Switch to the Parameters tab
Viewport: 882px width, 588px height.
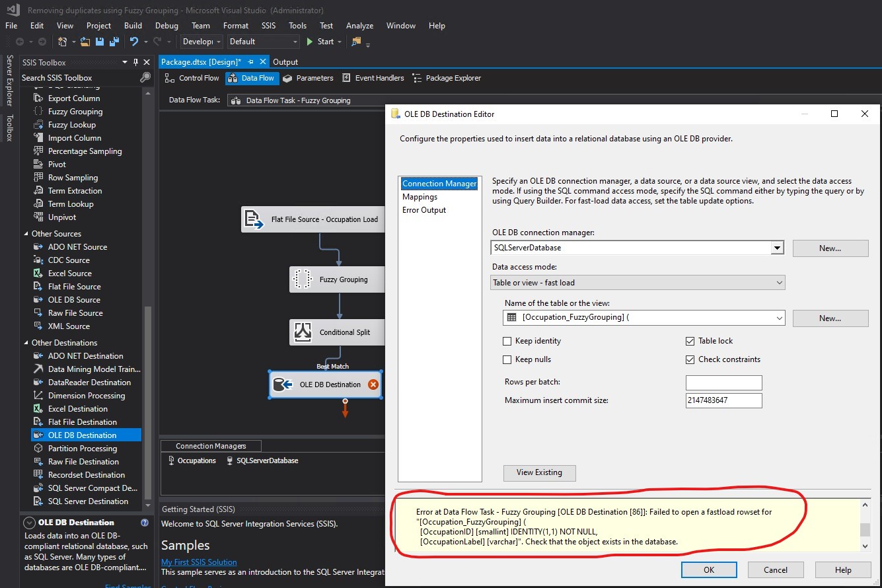[x=308, y=78]
